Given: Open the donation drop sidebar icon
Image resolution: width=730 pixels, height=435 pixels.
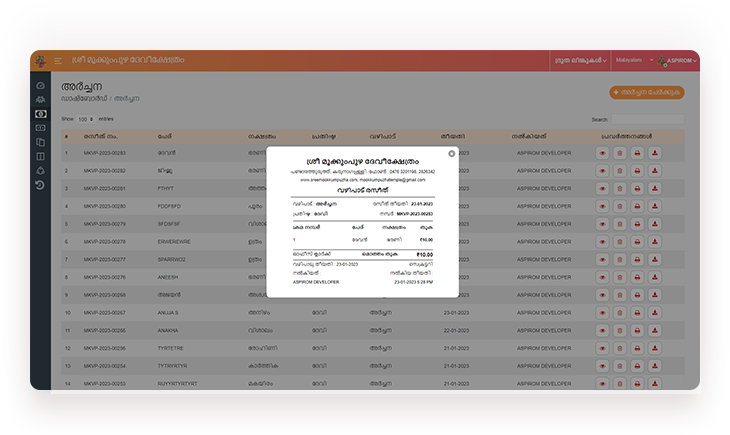Looking at the screenshot, I should point(41,170).
